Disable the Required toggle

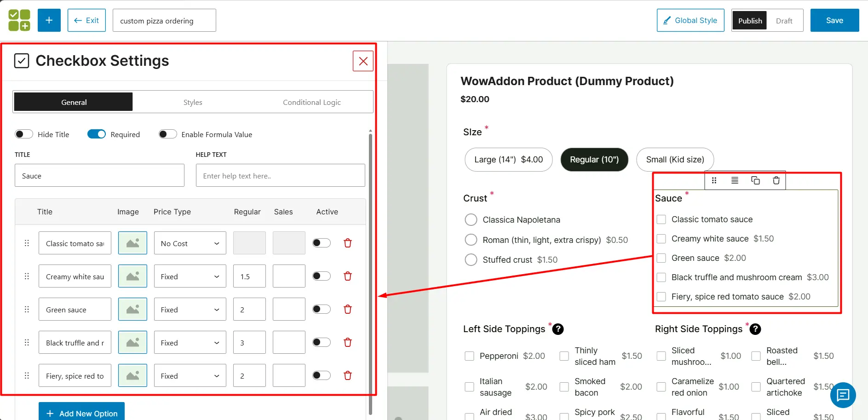coord(96,134)
